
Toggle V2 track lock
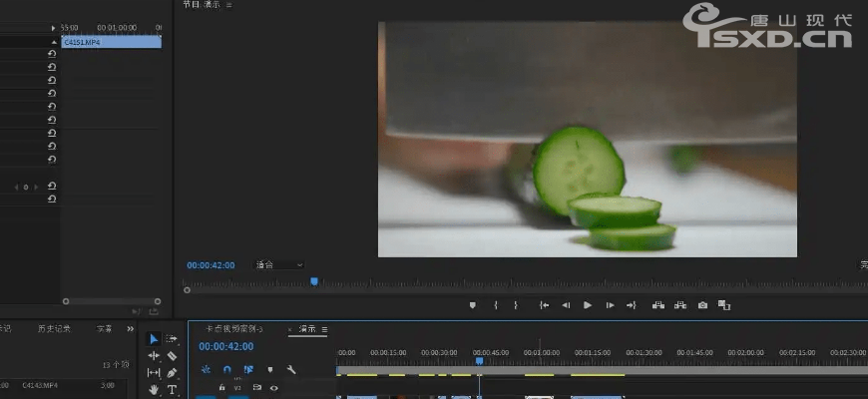221,388
